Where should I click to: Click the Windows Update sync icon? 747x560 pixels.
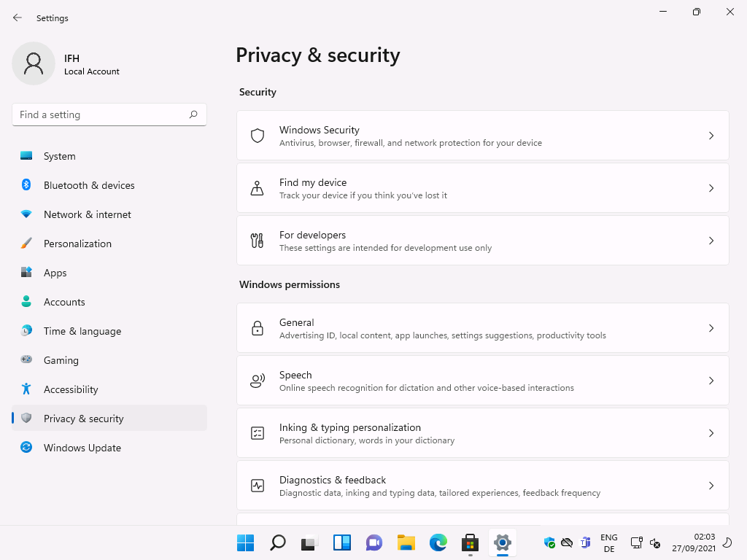[26, 447]
